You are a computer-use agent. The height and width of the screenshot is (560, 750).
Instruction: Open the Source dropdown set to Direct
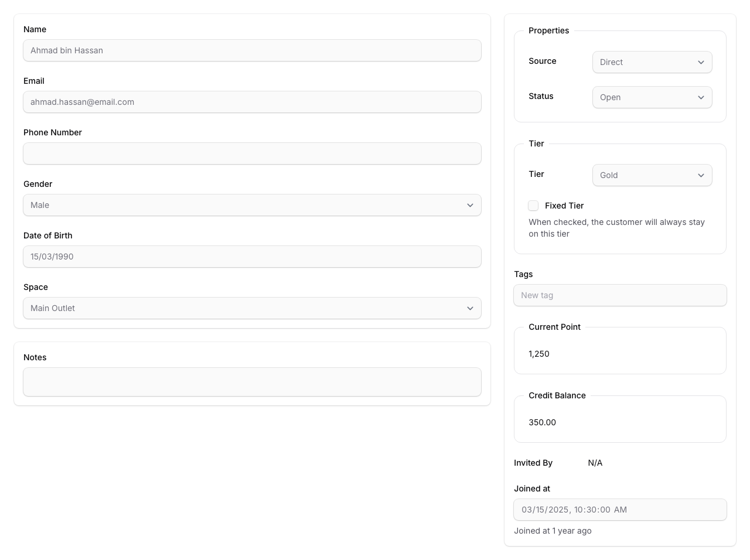(x=652, y=62)
